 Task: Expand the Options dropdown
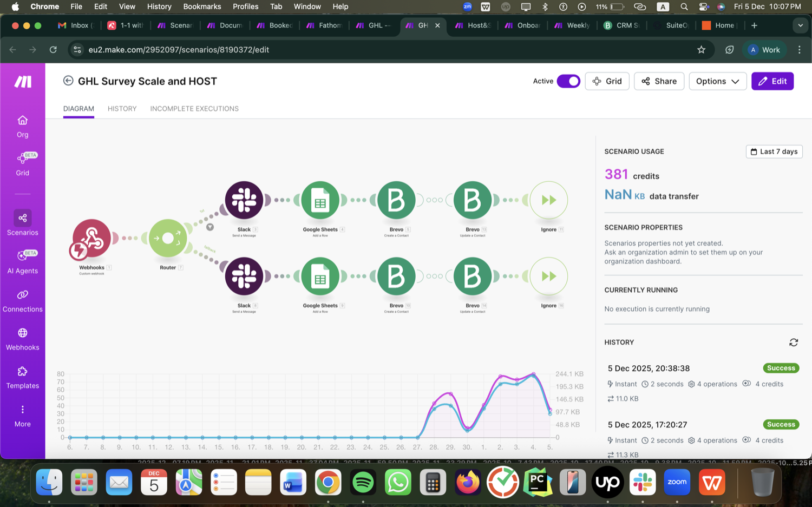click(x=717, y=81)
